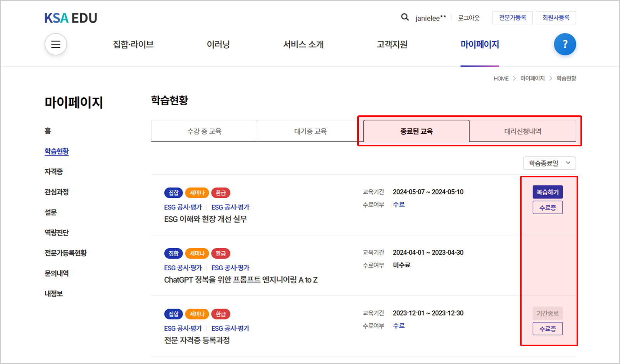The width and height of the screenshot is (620, 364).
Task: Open the 집합·라이브 main menu
Action: [x=133, y=45]
